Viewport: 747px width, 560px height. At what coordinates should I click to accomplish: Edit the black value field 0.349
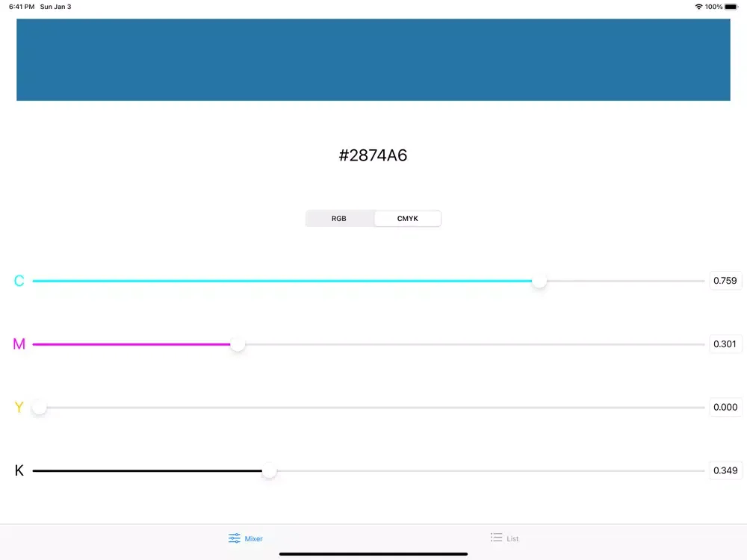(725, 470)
